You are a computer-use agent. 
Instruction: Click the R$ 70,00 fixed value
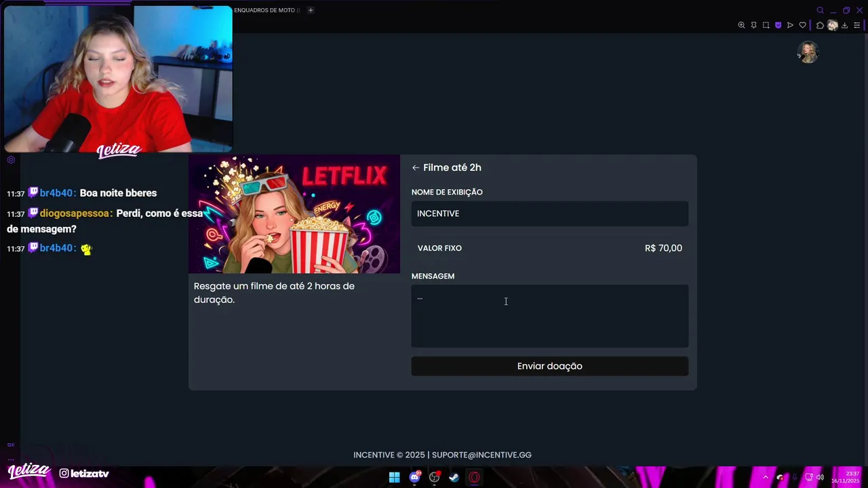663,248
